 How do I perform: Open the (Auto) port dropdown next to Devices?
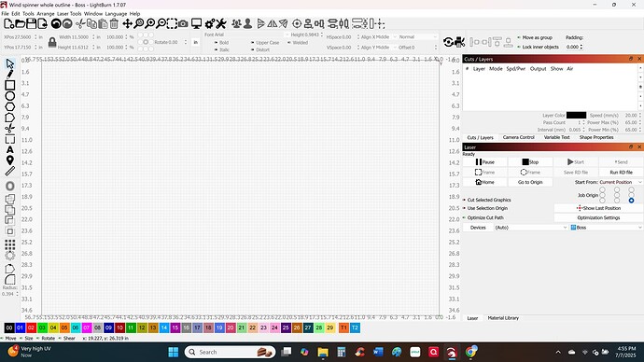tap(530, 228)
